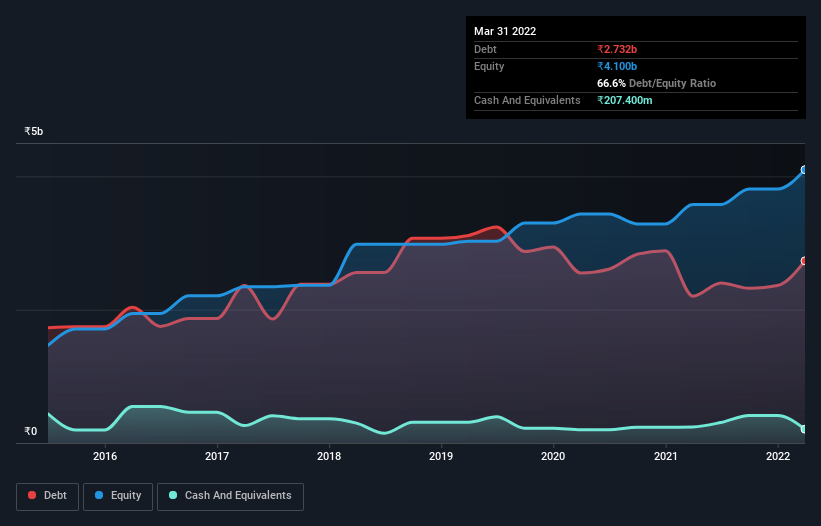Select the 2022 x-axis label
The width and height of the screenshot is (821, 526).
tap(778, 456)
